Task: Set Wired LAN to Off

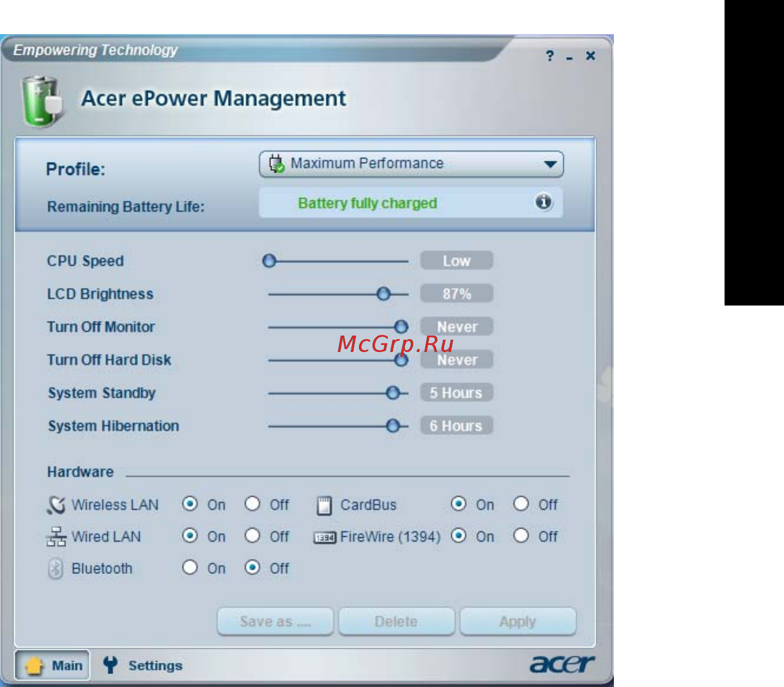Action: click(252, 536)
